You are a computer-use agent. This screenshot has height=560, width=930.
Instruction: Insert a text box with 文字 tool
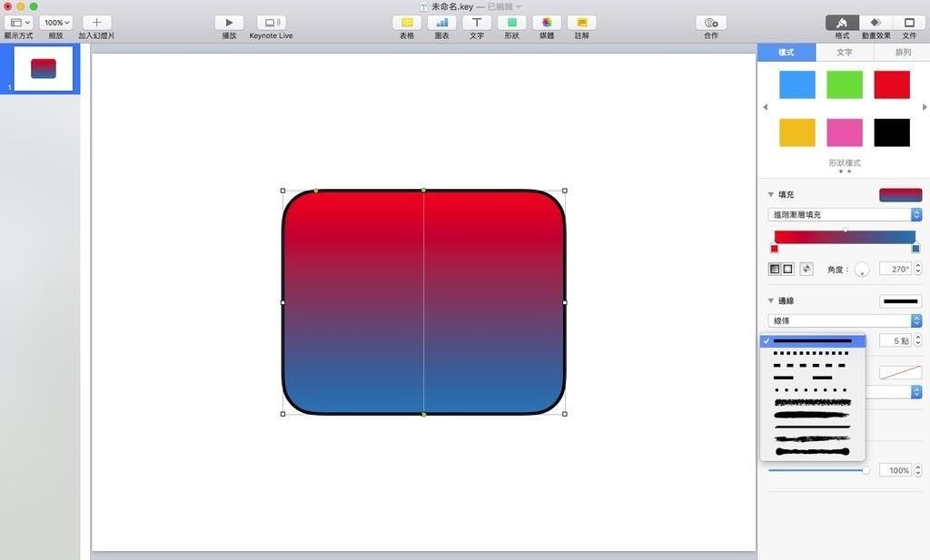coord(476,23)
